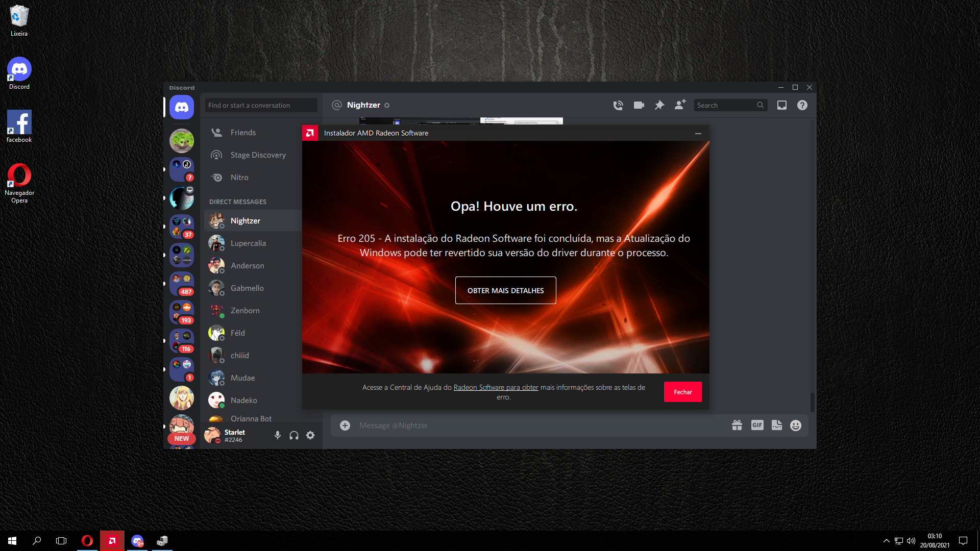Click the Discord chat scrollbar
The image size is (980, 551).
coord(812,402)
